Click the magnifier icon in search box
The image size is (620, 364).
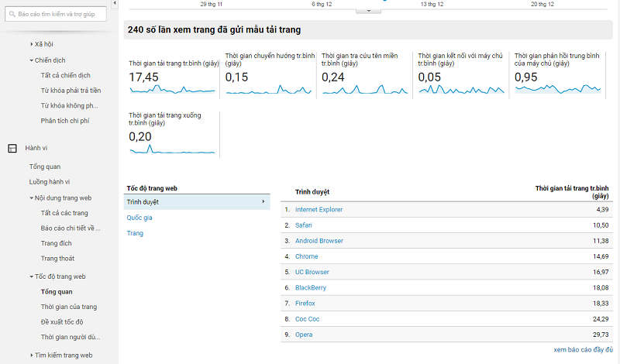point(14,15)
